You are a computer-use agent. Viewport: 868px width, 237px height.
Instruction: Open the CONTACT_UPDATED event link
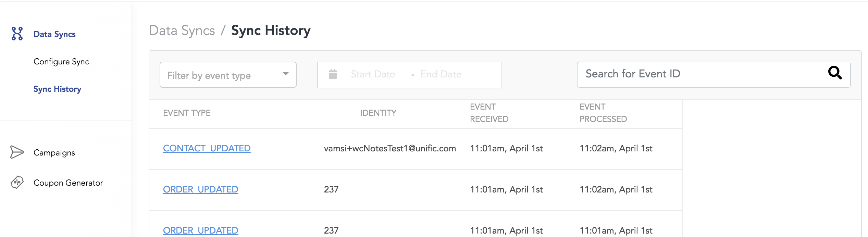[207, 148]
